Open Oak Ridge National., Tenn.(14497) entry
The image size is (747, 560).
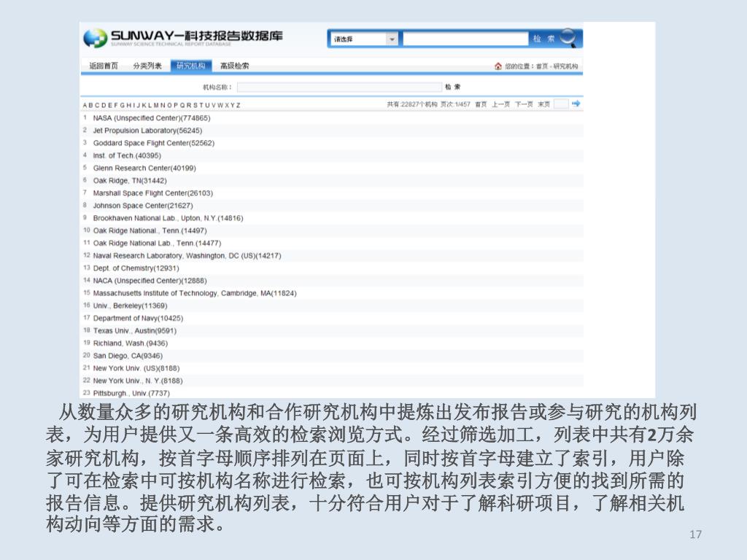[x=150, y=230]
